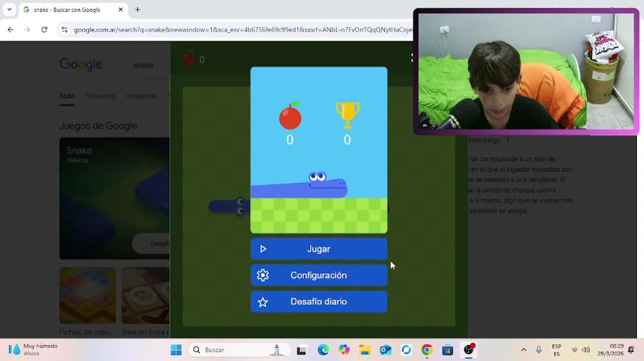Click the gear icon on Configuración
Image resolution: width=644 pixels, height=361 pixels.
[x=263, y=275]
